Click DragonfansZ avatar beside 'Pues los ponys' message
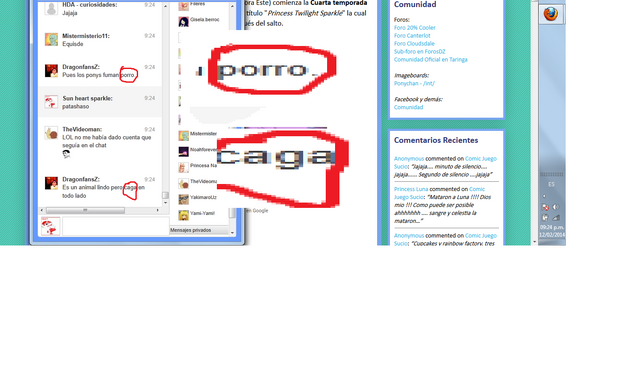The image size is (640, 391). click(x=51, y=71)
